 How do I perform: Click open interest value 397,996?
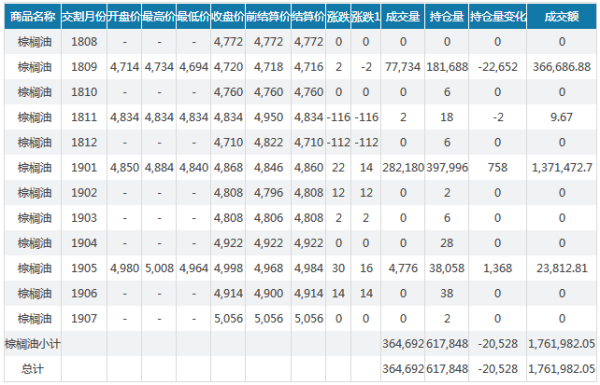click(x=447, y=168)
